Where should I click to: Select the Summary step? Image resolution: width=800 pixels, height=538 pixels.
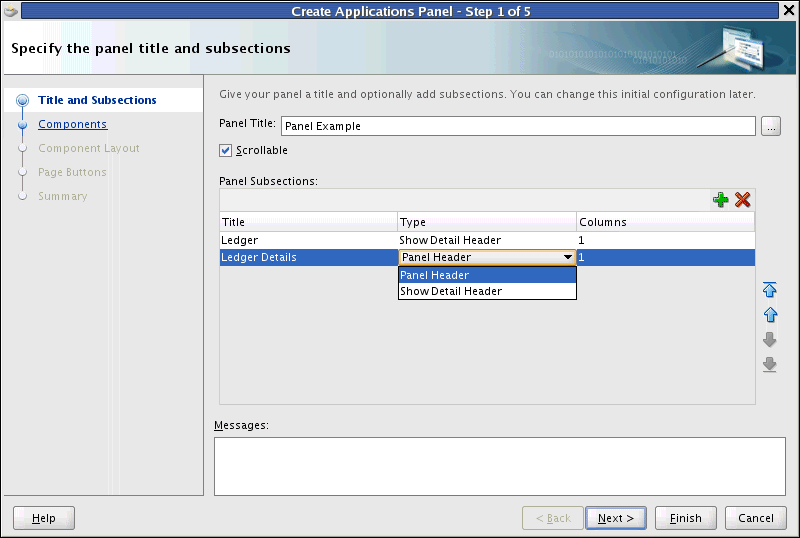click(63, 196)
